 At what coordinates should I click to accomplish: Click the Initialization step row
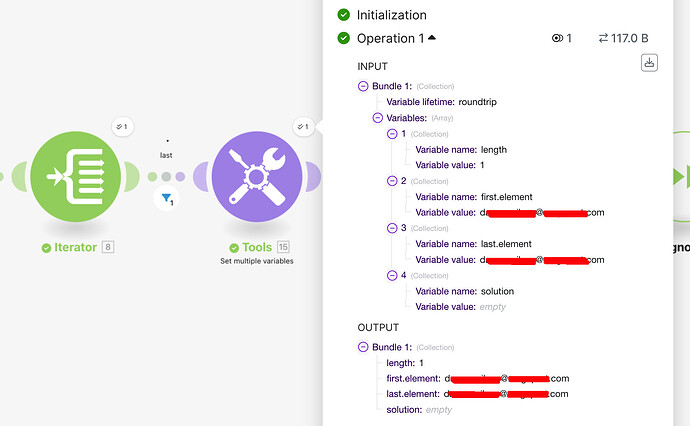click(392, 15)
